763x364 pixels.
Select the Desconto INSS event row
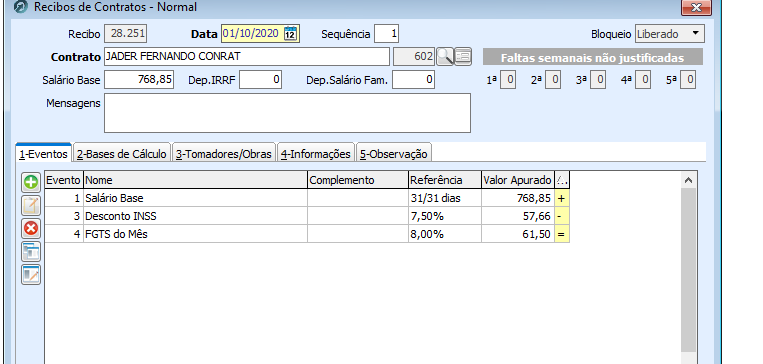pyautogui.click(x=307, y=216)
